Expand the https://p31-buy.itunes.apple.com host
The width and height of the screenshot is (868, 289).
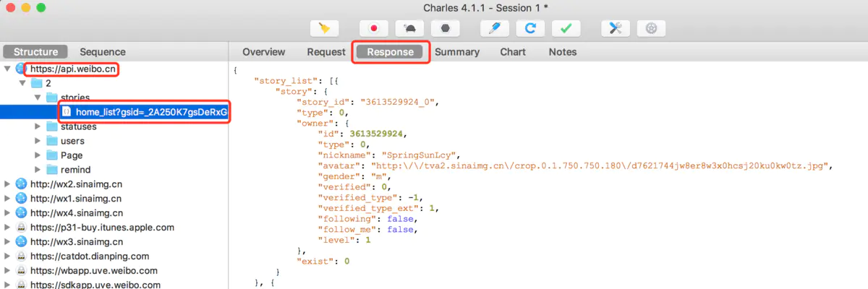[7, 228]
